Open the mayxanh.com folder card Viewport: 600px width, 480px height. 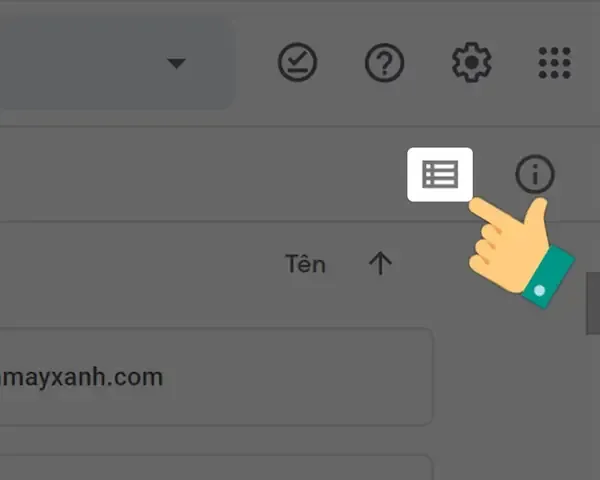pyautogui.click(x=216, y=376)
